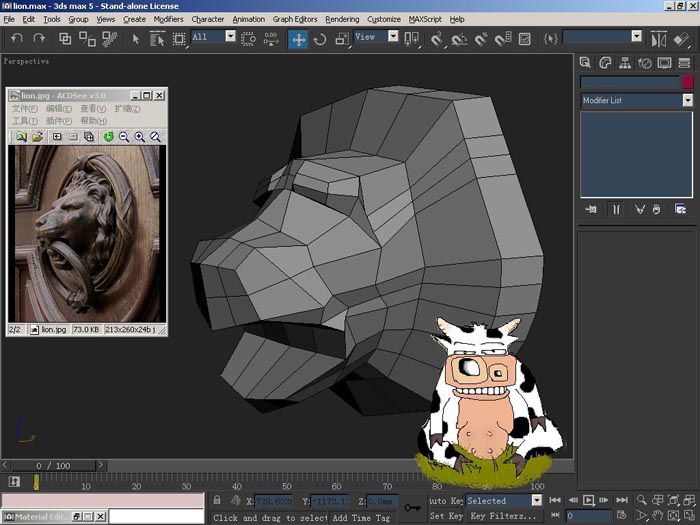The image size is (700, 525).
Task: Click the Align tool icon
Action: 682,39
